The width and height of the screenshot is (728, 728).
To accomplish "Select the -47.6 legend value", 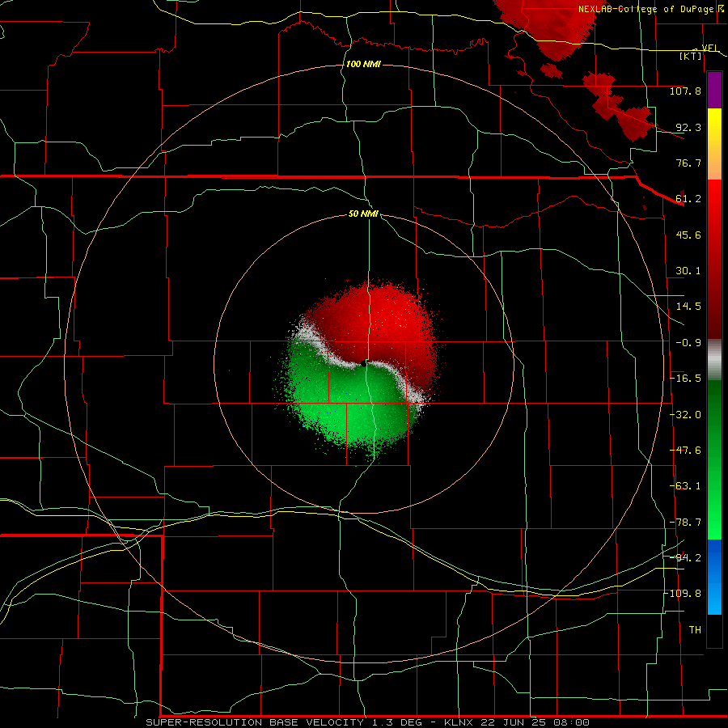I will pyautogui.click(x=685, y=451).
